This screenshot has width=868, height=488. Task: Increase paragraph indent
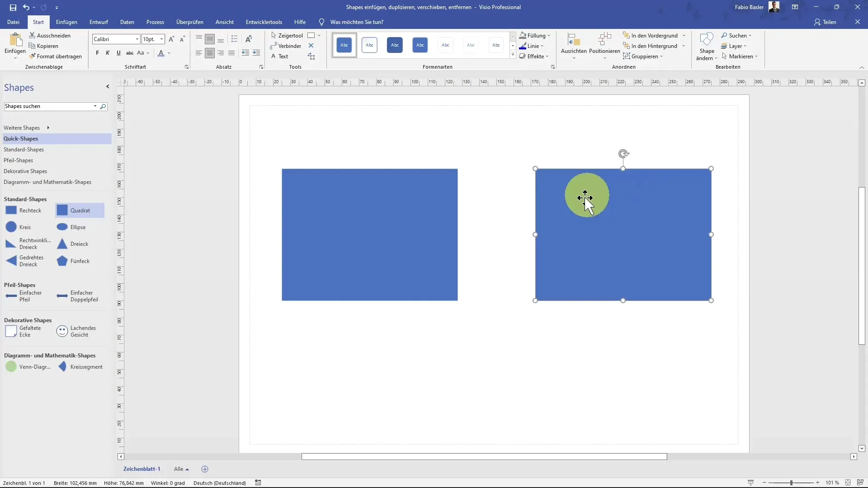click(x=256, y=53)
